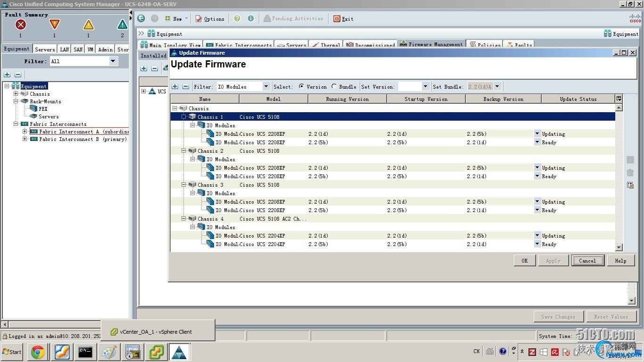Screen dimensions: 644x362
Task: Collapse all rows in Update Firmware dialog
Action: pyautogui.click(x=186, y=86)
